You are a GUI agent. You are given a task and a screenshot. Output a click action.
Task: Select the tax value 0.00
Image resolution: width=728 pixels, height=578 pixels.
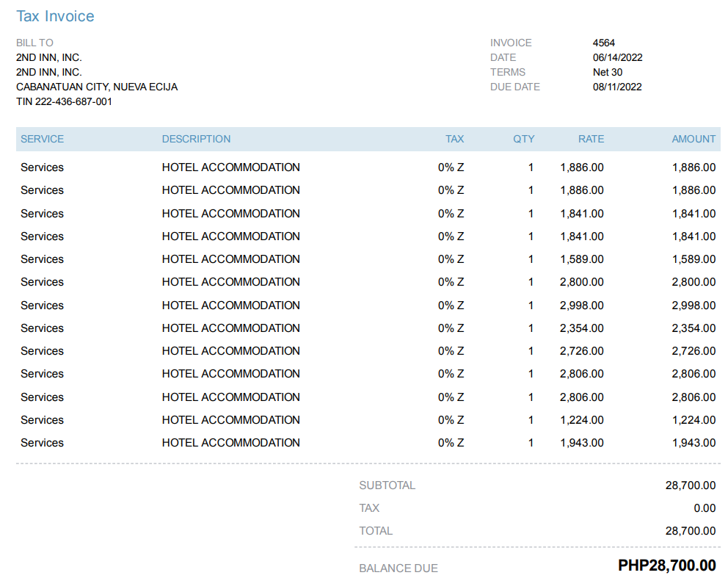(x=705, y=508)
